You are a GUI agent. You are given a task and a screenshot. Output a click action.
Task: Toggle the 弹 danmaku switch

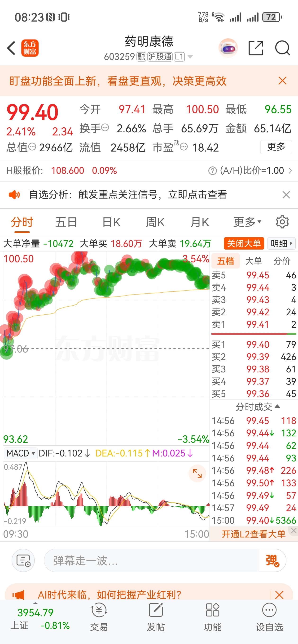tap(272, 561)
